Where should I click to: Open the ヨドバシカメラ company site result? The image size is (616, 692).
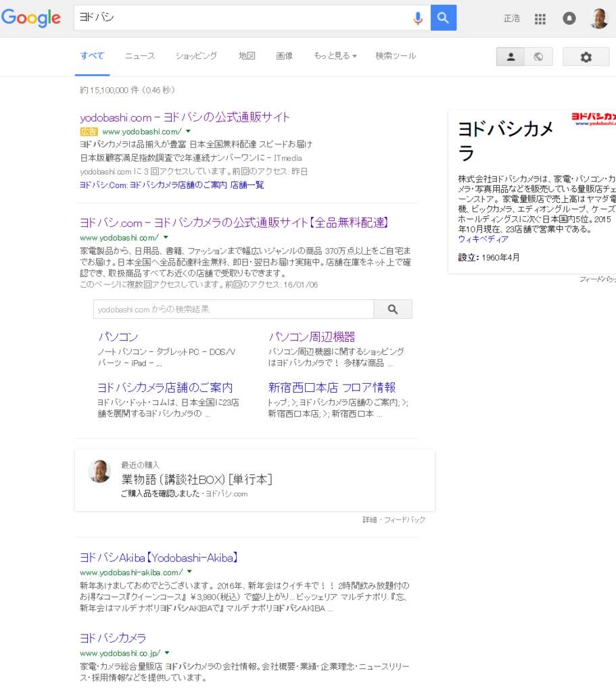click(x=113, y=638)
